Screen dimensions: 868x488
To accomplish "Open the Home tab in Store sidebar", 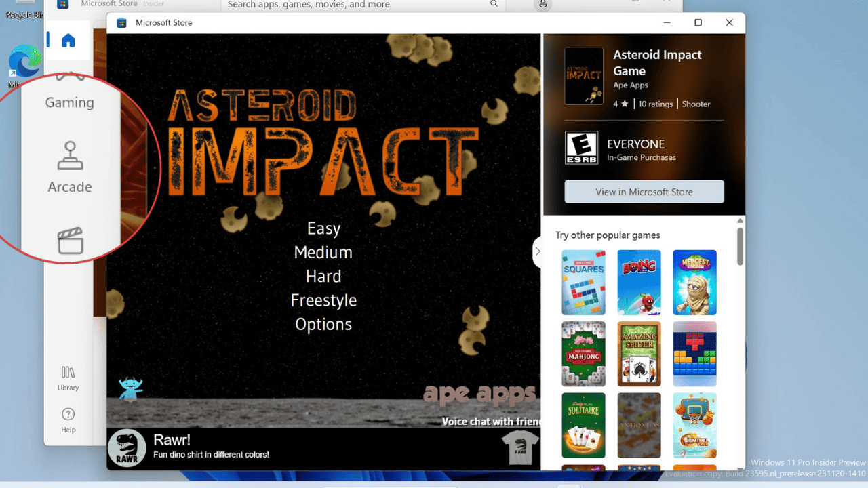I will (68, 41).
